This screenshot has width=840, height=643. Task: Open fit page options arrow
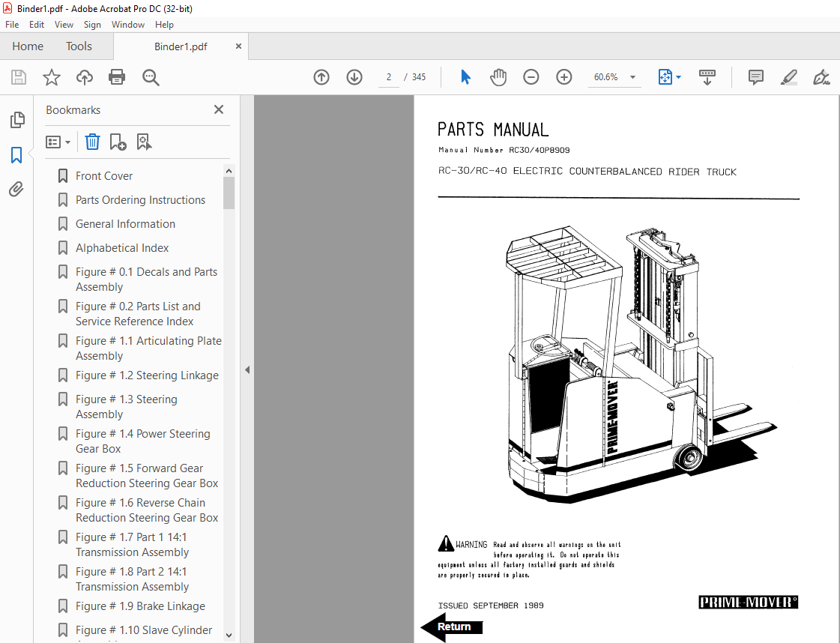click(x=679, y=77)
